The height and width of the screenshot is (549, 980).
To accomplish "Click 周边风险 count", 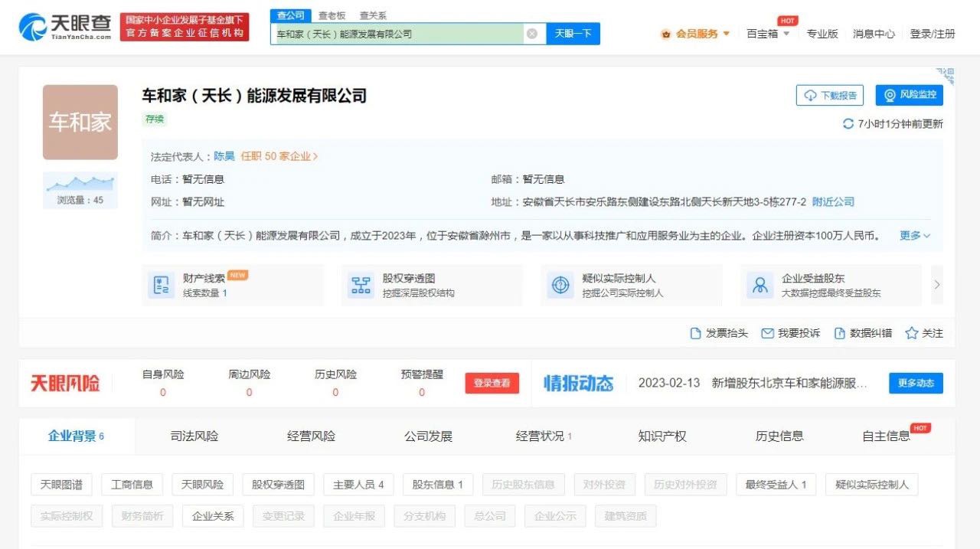I will (249, 393).
